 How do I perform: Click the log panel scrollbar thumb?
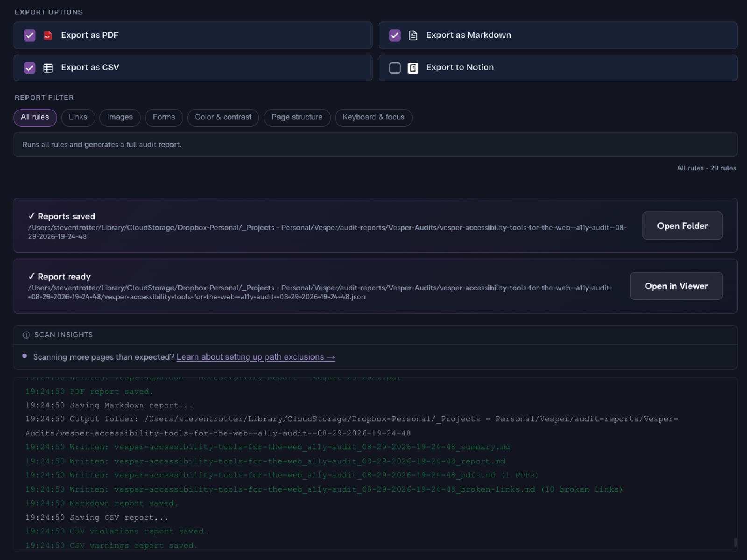click(x=736, y=542)
